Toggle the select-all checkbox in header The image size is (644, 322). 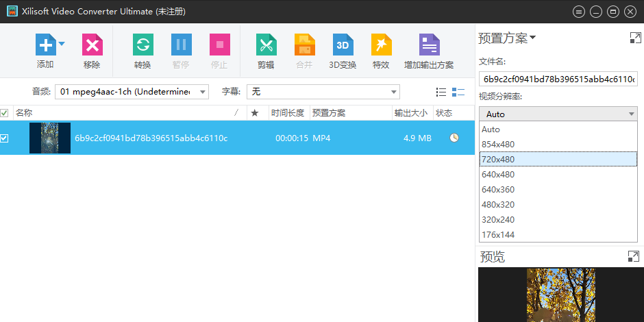(x=4, y=113)
